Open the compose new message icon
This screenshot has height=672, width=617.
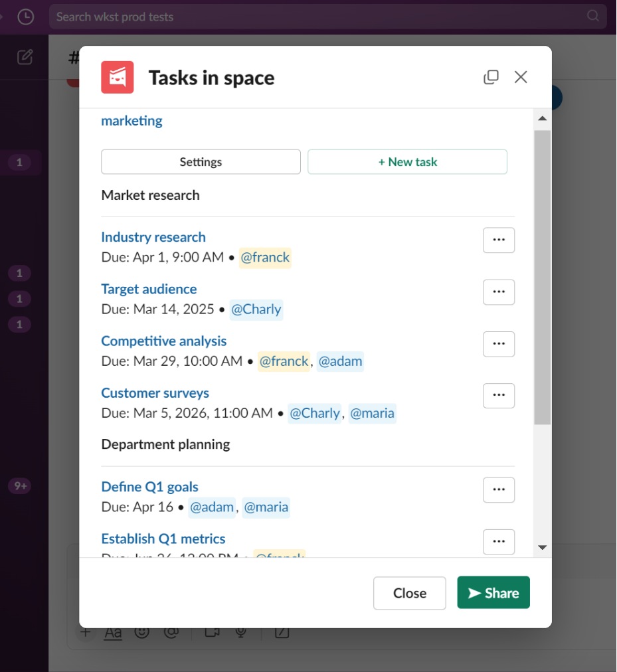click(x=25, y=57)
